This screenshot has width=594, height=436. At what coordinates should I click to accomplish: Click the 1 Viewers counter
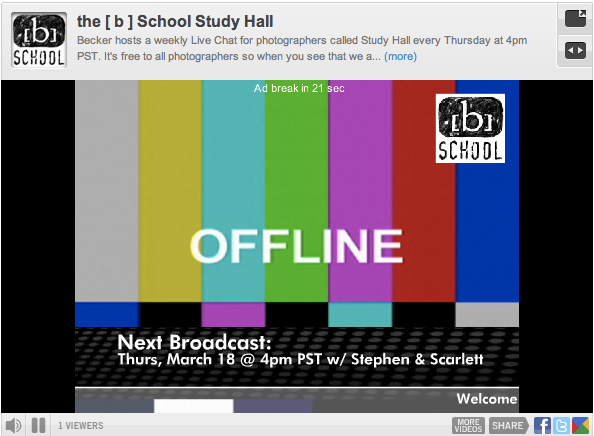81,426
